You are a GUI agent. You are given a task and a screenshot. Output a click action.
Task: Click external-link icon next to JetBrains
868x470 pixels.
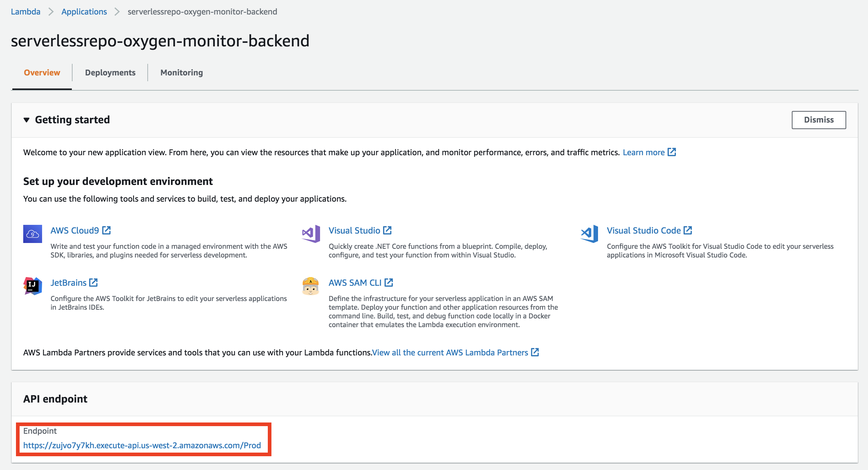[93, 283]
